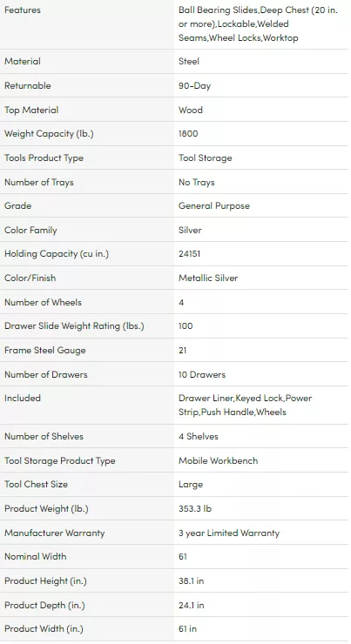Click the No Trays value
351x644 pixels.
[x=197, y=183]
